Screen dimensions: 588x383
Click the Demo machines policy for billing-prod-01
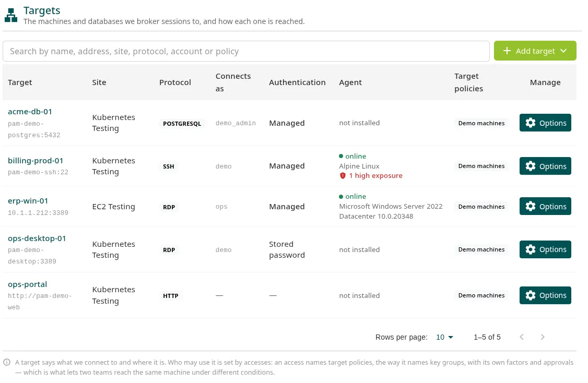click(481, 166)
